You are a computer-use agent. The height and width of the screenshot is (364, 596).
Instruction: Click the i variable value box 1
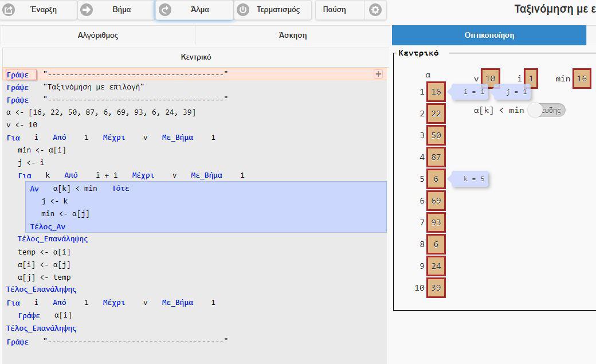(x=531, y=79)
